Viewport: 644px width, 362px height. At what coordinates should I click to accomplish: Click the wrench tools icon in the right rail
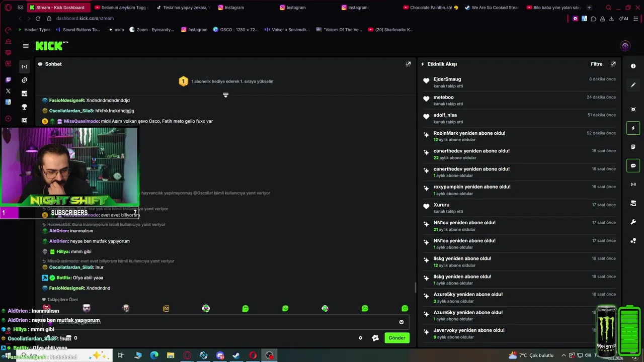coord(633,222)
